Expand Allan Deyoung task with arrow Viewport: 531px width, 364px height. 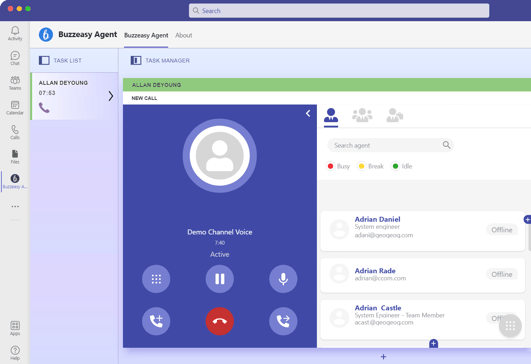[x=111, y=96]
